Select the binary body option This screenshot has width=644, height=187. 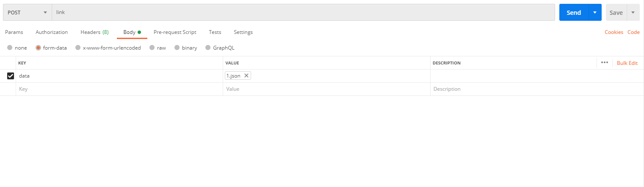[177, 48]
